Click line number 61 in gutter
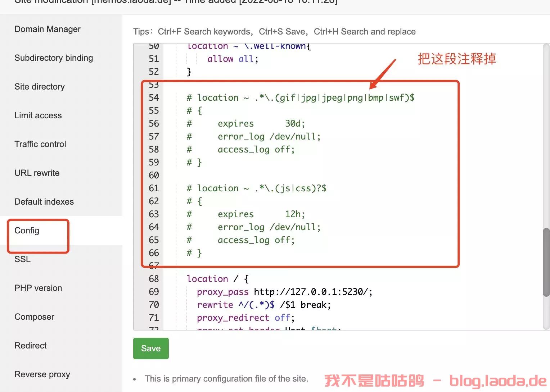 coord(154,188)
